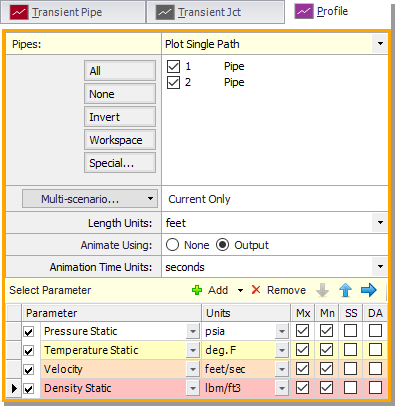Open the Length Units dropdown
Image resolution: width=395 pixels, height=406 pixels.
pyautogui.click(x=380, y=223)
